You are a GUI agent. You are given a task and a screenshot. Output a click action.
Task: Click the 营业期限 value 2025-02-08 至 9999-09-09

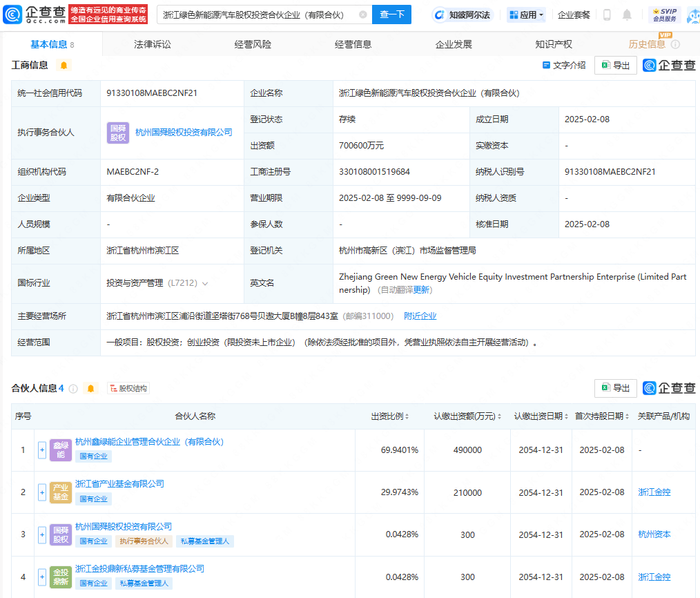[390, 198]
